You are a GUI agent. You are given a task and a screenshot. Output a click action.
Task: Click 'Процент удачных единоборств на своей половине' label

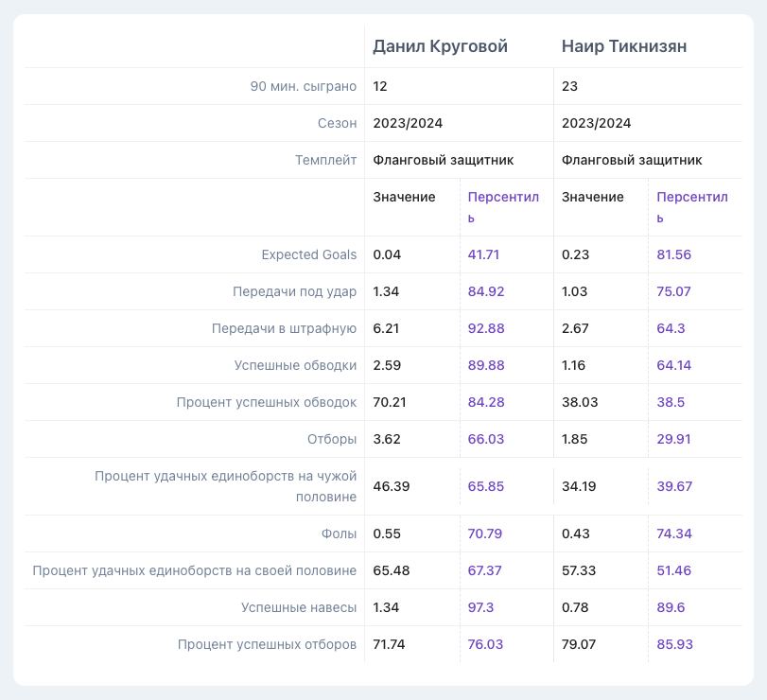coord(195,570)
